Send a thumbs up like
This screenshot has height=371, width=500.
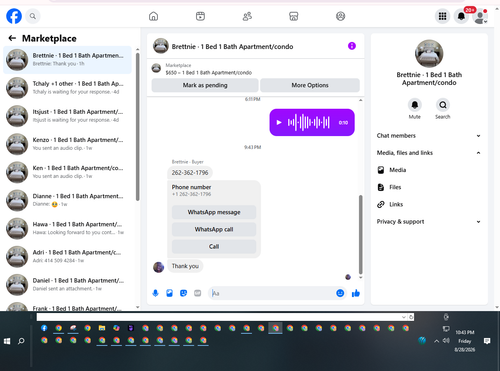click(x=356, y=293)
